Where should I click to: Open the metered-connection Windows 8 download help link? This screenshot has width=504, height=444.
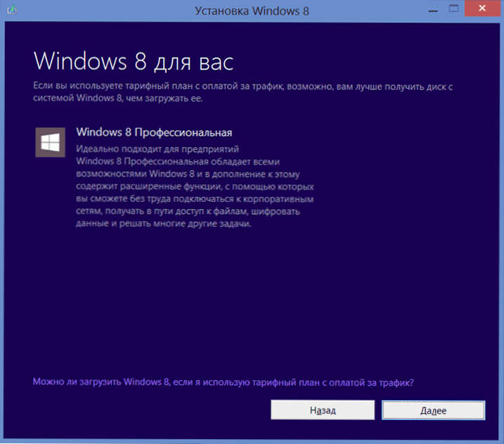tap(223, 382)
